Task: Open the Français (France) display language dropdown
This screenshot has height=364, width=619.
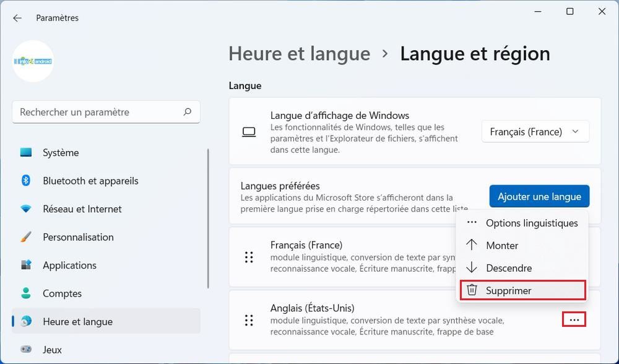Action: pos(535,132)
